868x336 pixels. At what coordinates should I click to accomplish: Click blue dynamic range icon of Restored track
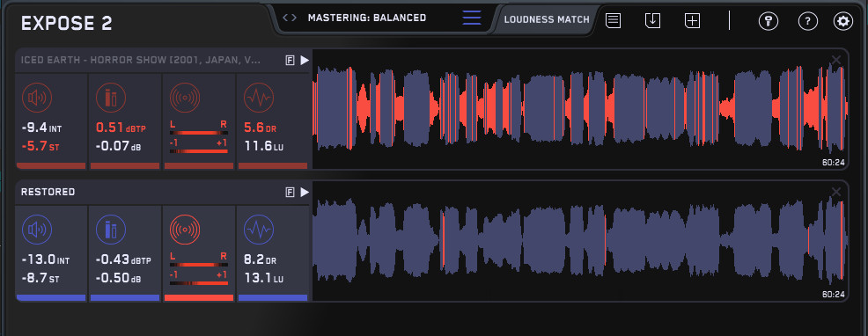tap(259, 230)
